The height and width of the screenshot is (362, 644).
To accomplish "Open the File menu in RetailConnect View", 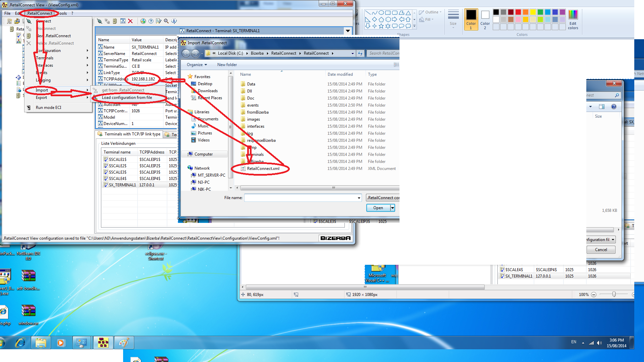I will tap(7, 13).
